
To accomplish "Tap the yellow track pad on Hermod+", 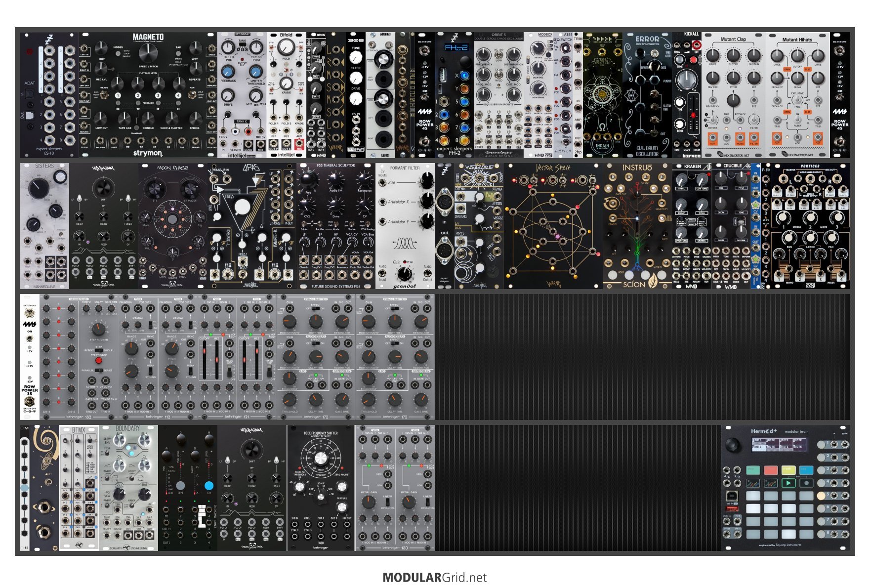I will point(788,469).
